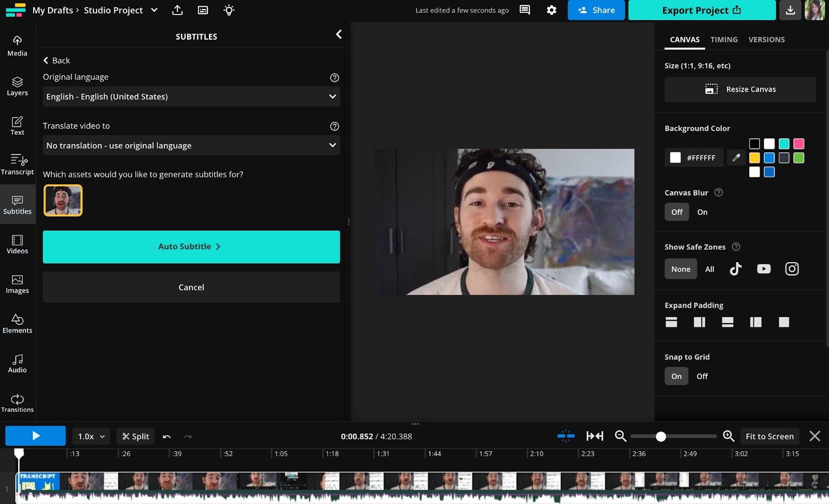
Task: Turn Snap to Grid Off
Action: click(702, 376)
